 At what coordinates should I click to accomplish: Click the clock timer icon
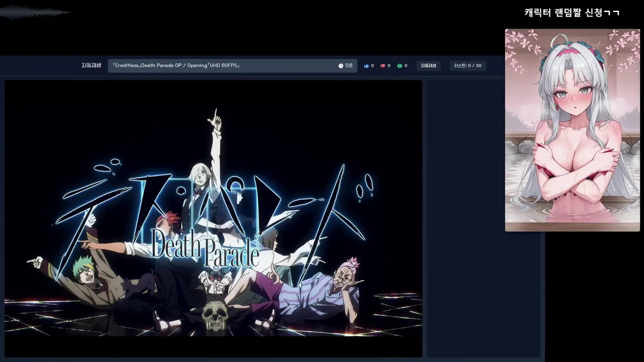[341, 66]
